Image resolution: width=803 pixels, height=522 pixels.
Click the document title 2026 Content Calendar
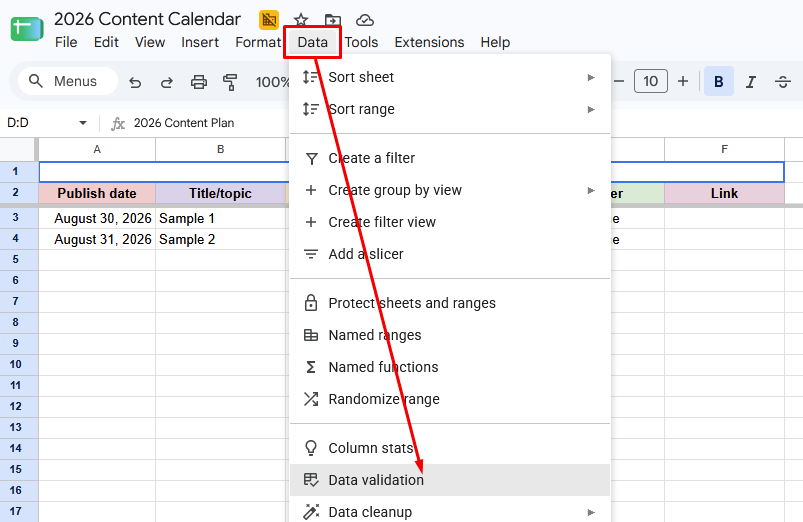[x=147, y=19]
